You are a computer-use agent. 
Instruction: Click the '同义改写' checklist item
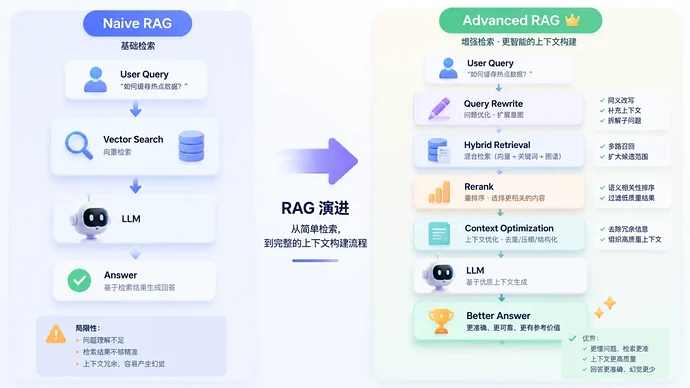click(x=621, y=100)
